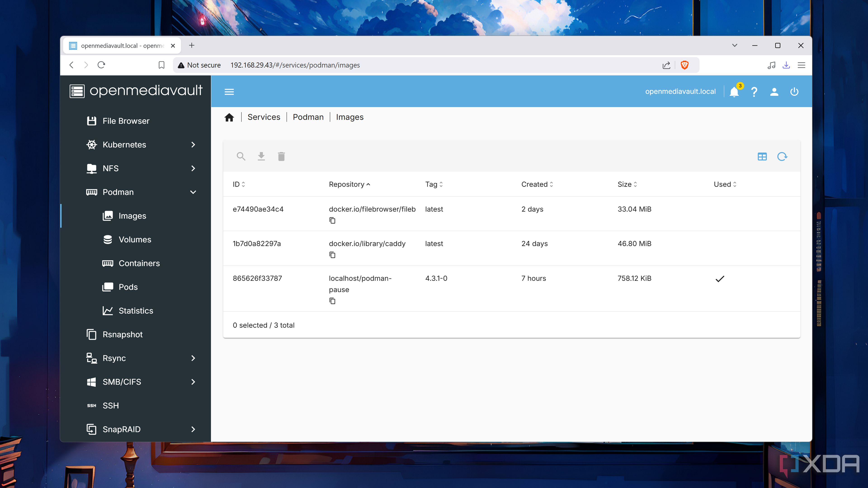The height and width of the screenshot is (488, 868).
Task: Open the help question mark icon
Action: tap(754, 92)
